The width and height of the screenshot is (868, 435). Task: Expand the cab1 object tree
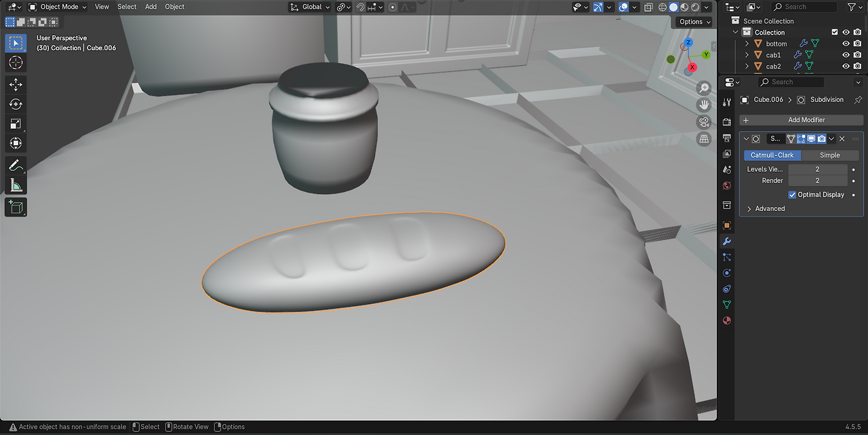(747, 55)
